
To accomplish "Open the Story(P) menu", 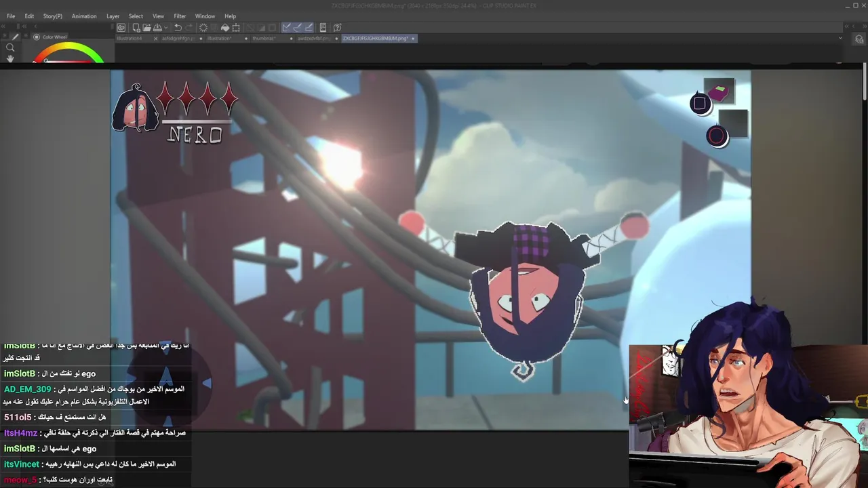I will pyautogui.click(x=52, y=16).
